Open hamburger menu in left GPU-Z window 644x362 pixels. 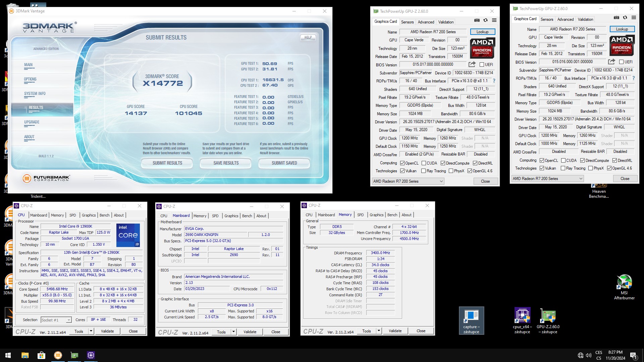[x=494, y=20]
